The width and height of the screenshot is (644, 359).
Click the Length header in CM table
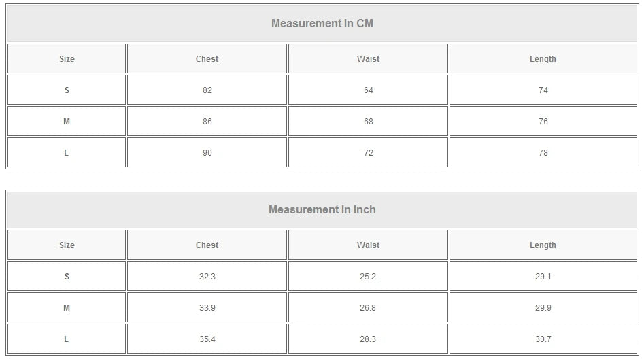click(x=543, y=59)
